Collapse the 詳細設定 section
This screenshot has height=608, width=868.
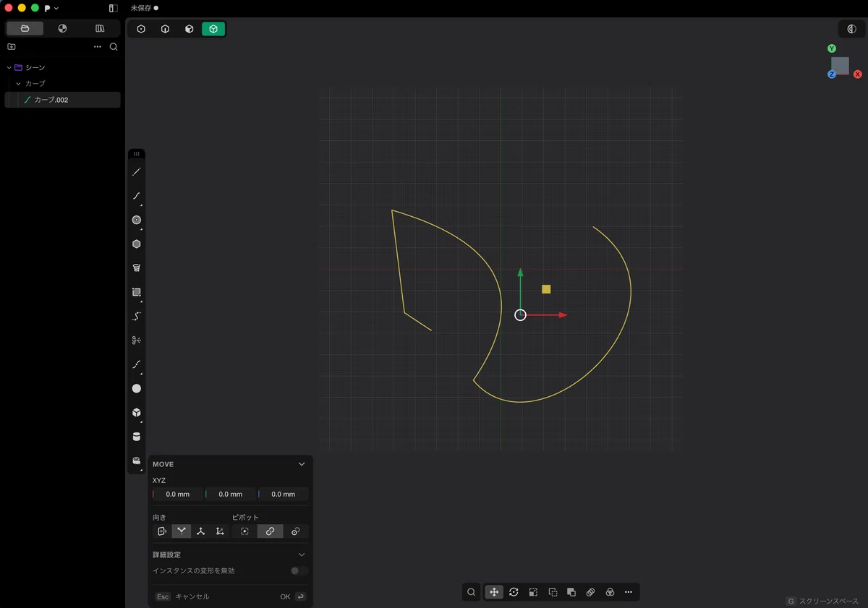[x=302, y=555]
